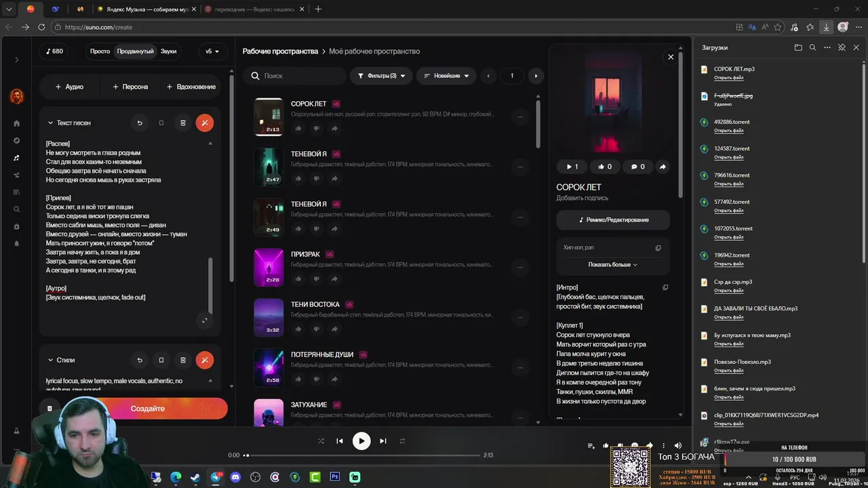The image size is (868, 488).
Task: Switch to the Продвинутый mode
Action: [x=135, y=51]
